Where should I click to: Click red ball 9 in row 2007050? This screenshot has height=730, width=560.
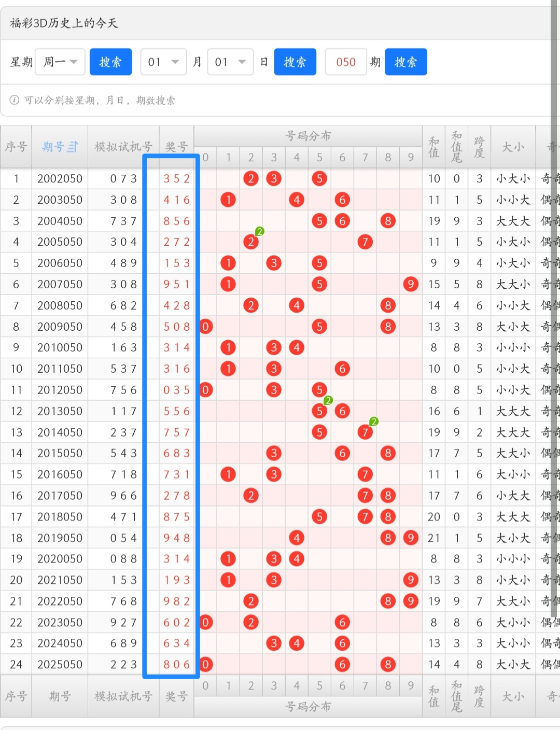(411, 284)
